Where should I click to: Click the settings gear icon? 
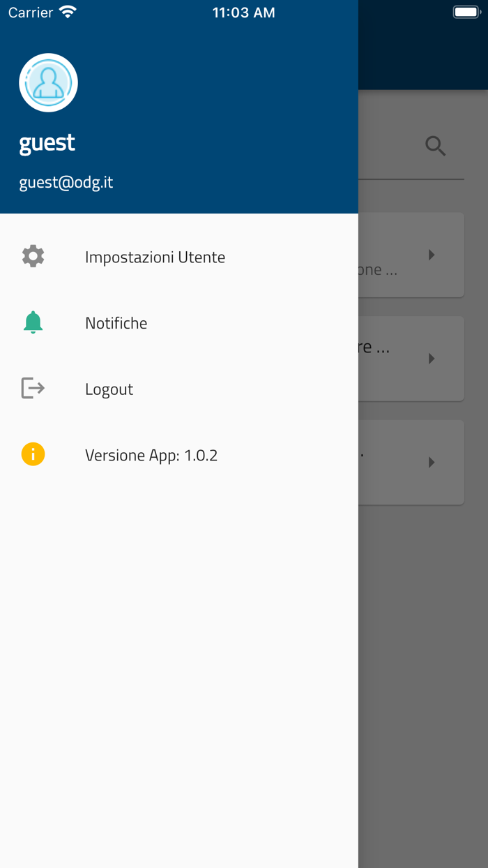33,256
